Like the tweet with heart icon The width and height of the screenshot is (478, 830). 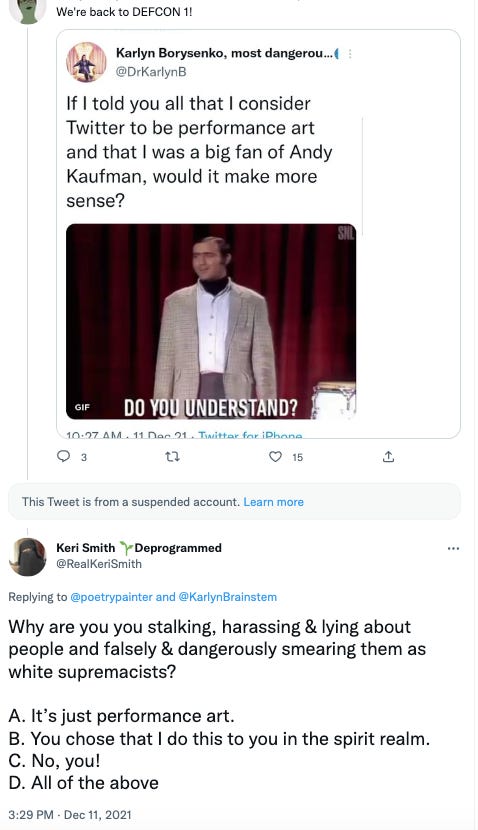(276, 456)
